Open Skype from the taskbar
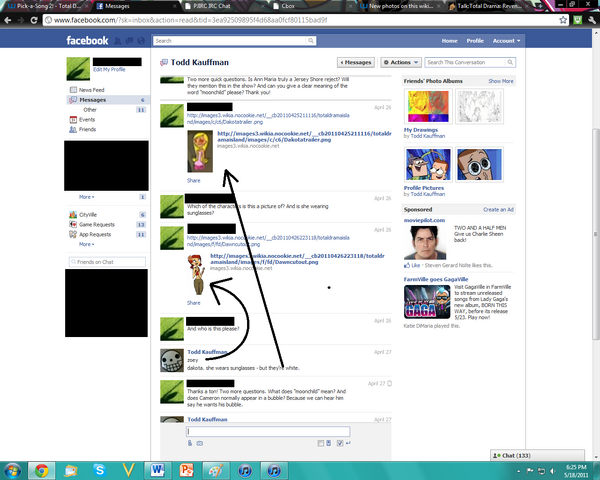600x480 pixels. 99,470
